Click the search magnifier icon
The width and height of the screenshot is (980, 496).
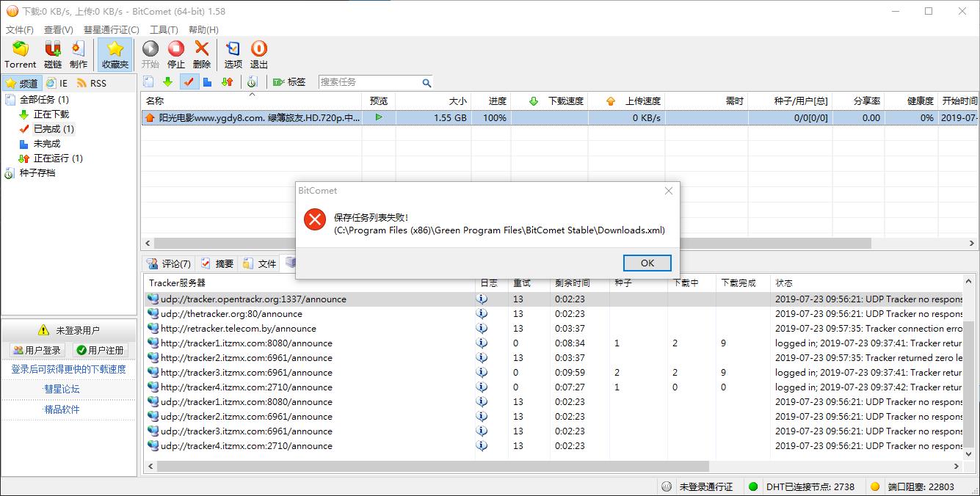tap(427, 83)
